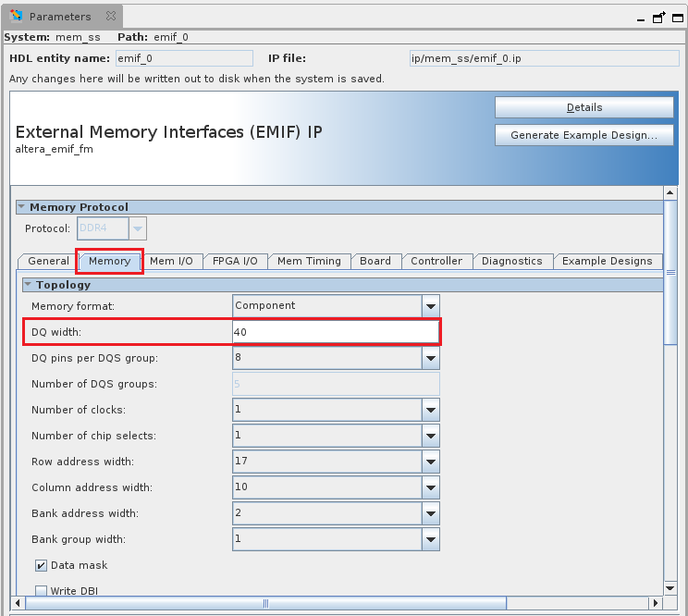This screenshot has height=616, width=688.
Task: Click the Details button
Action: pyautogui.click(x=584, y=108)
